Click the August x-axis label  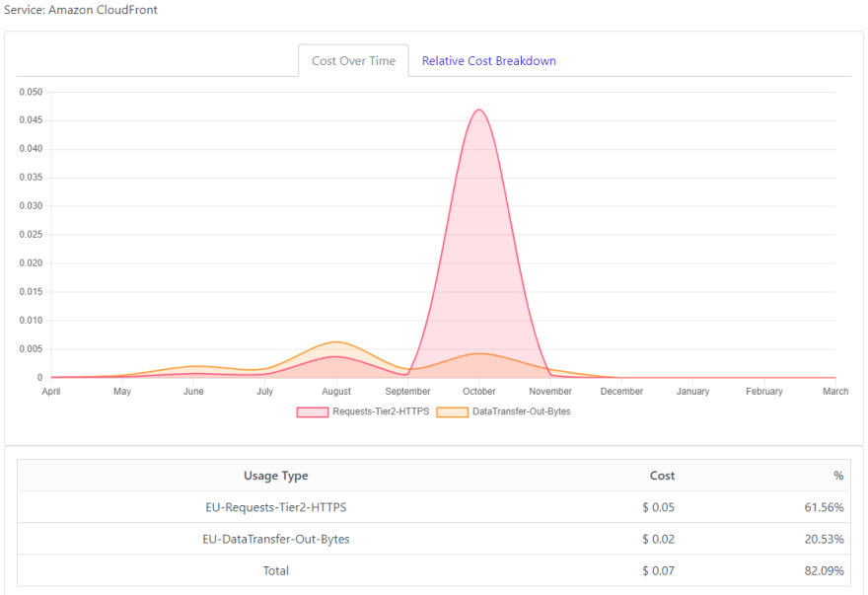pos(336,391)
